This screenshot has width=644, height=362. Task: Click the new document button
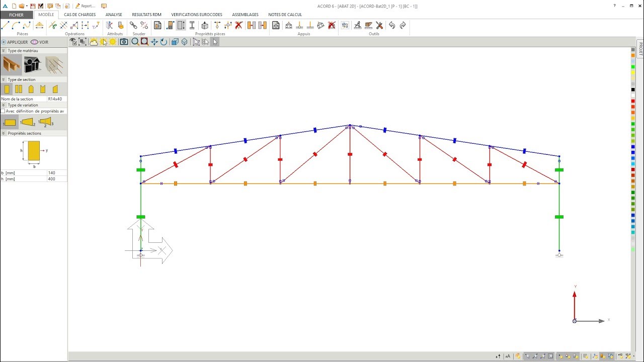pyautogui.click(x=14, y=6)
